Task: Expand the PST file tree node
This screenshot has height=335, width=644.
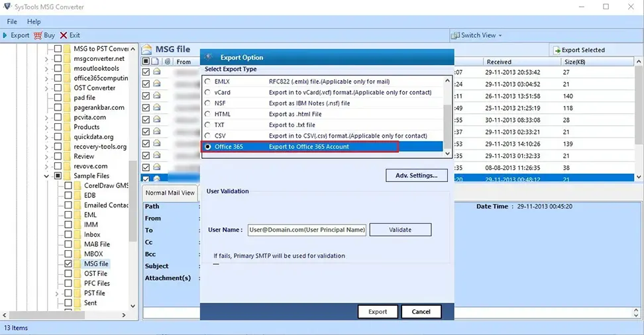Action: pos(57,293)
